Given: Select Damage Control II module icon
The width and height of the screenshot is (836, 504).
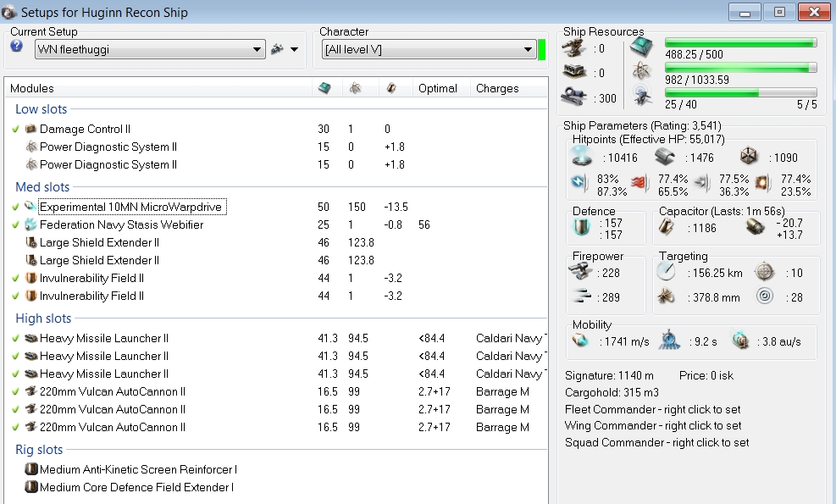Looking at the screenshot, I should click(x=31, y=129).
